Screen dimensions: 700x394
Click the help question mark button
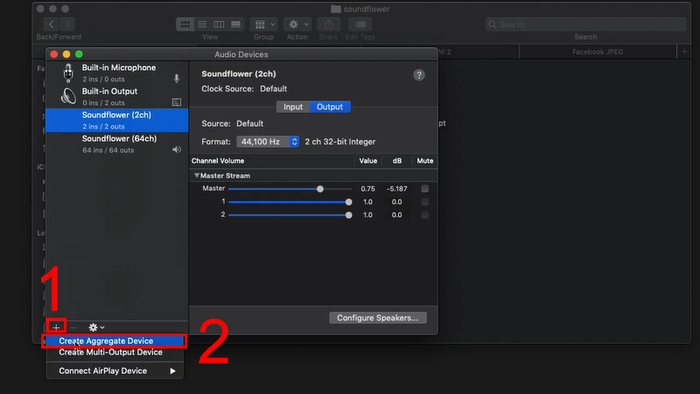tap(419, 75)
